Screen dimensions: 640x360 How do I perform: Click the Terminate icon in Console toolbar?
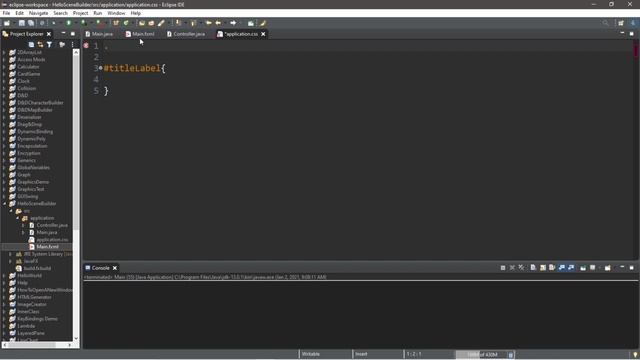click(503, 268)
